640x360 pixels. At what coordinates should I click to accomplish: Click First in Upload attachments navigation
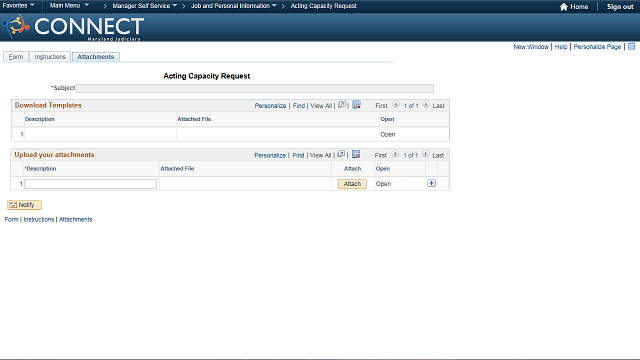380,156
